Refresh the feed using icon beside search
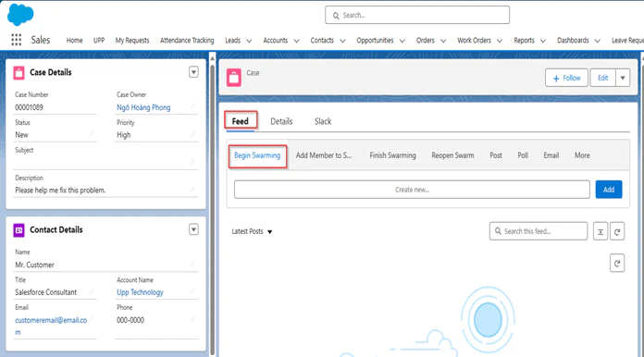The height and width of the screenshot is (357, 644). 617,231
